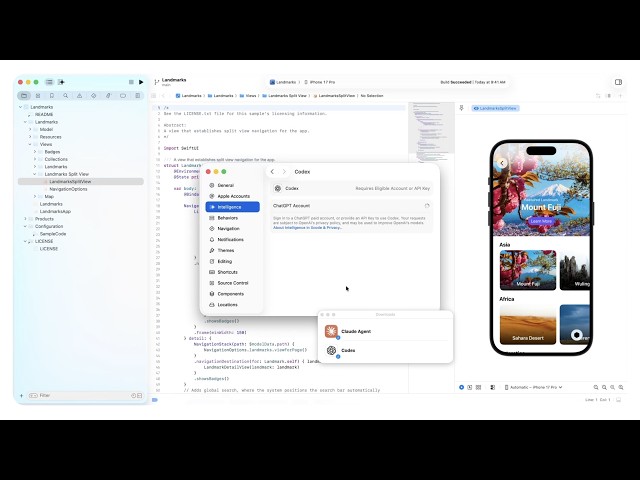Open the Test navigator diamond tab
Viewport: 640px width, 480px height.
click(93, 96)
